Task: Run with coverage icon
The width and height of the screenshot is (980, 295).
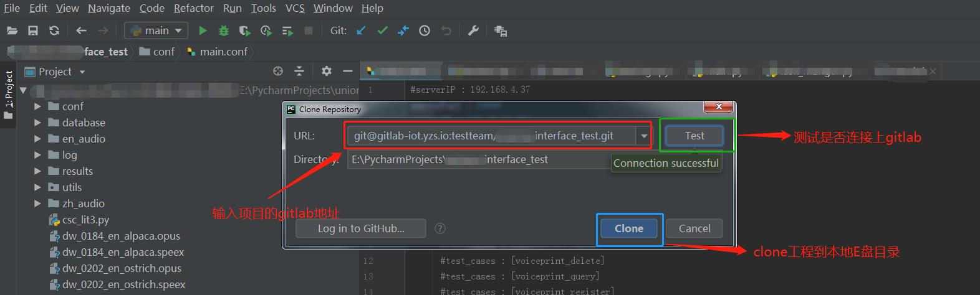Action: (x=244, y=30)
